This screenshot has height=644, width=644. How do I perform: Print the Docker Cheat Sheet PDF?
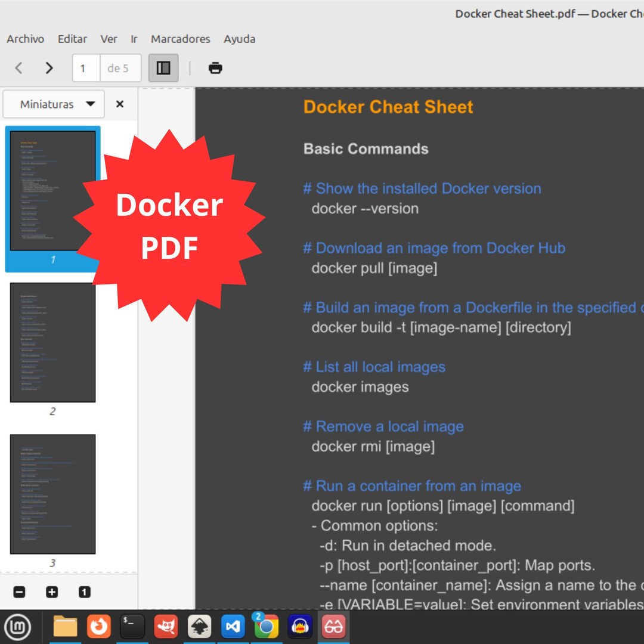tap(215, 68)
